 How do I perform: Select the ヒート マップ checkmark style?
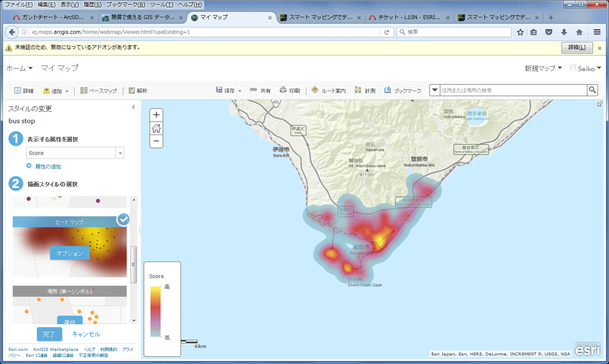[x=123, y=220]
